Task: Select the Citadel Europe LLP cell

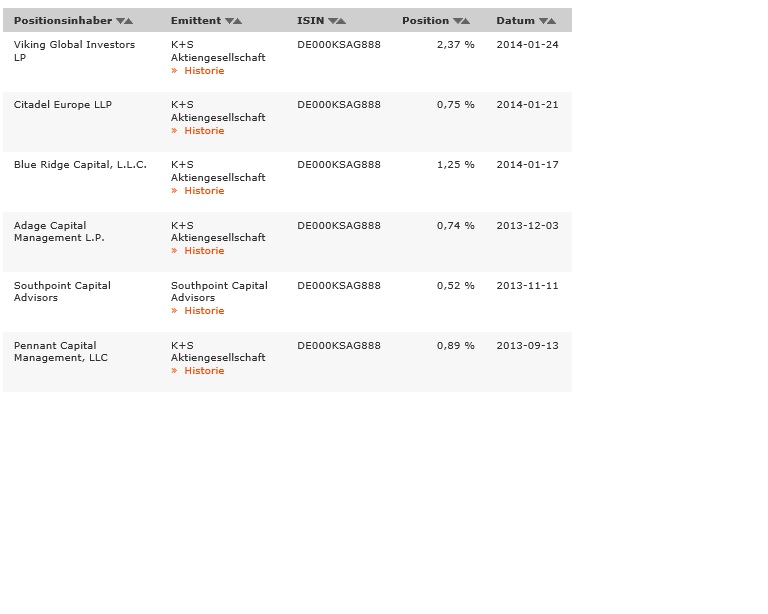Action: pos(63,105)
